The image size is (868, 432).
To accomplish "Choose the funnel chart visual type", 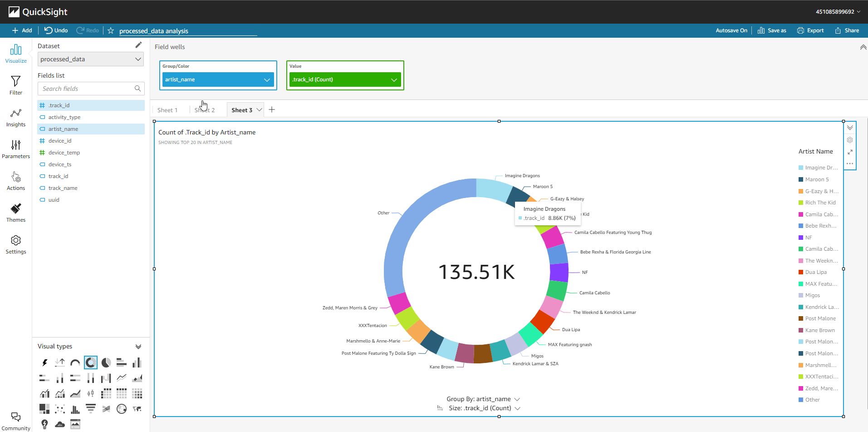I will [91, 409].
